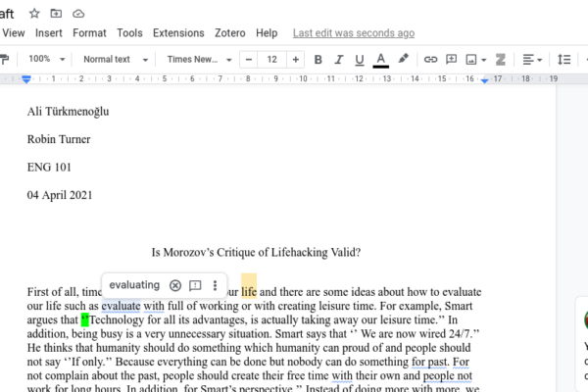Viewport: 588px width, 392px height.
Task: Click the font size field
Action: (x=271, y=60)
